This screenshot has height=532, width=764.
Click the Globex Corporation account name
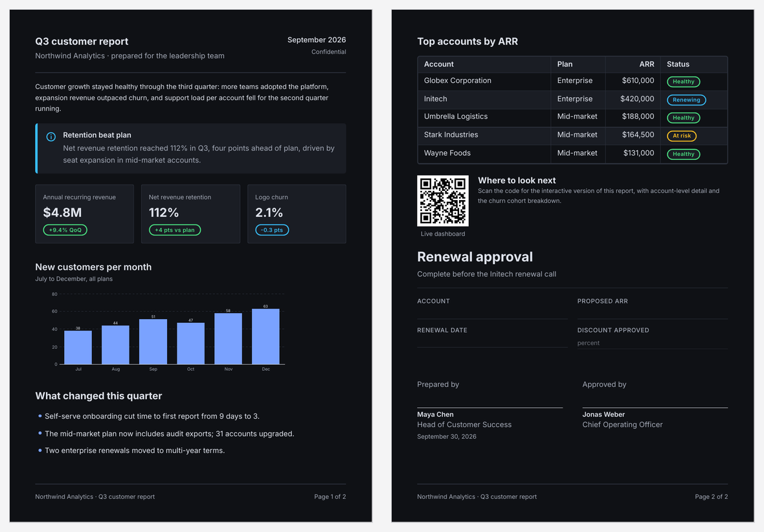point(458,81)
